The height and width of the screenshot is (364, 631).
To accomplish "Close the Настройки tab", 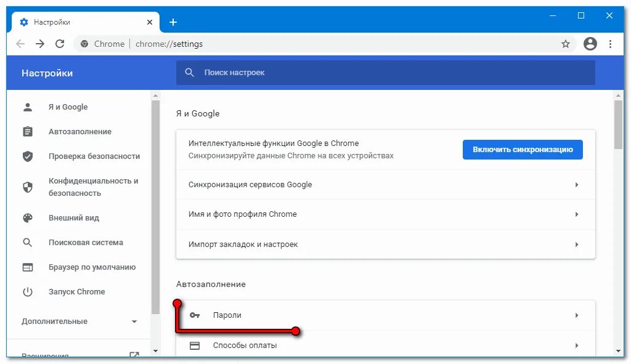I will (x=150, y=22).
